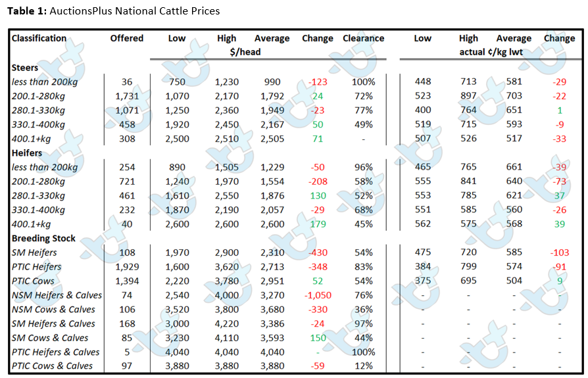Select the 'Classification' column header
Image resolution: width=588 pixels, height=378 pixels.
pos(39,38)
